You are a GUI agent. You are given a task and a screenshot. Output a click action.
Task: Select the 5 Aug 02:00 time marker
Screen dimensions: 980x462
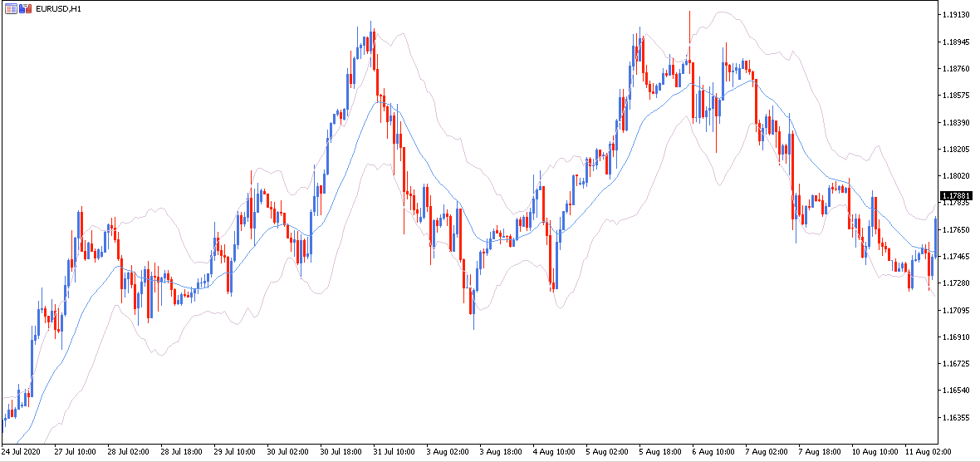608,451
